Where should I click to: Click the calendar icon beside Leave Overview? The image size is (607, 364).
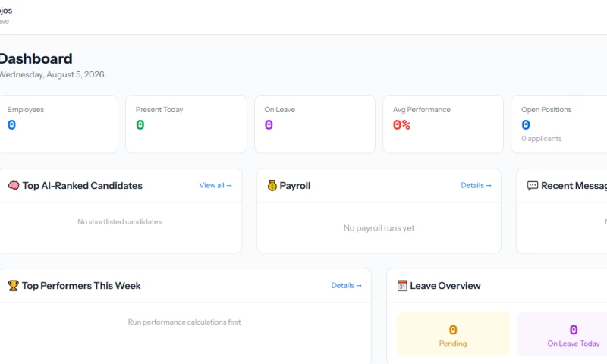402,286
